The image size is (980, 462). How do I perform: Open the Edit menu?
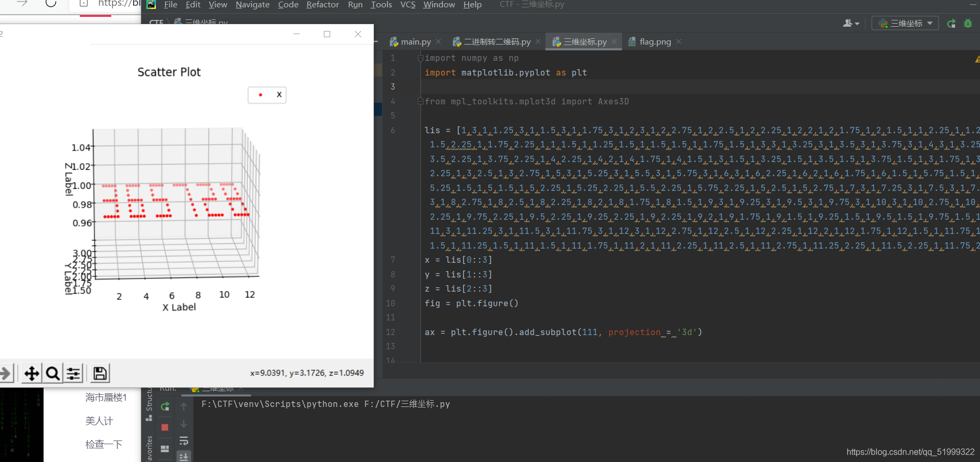(x=193, y=5)
